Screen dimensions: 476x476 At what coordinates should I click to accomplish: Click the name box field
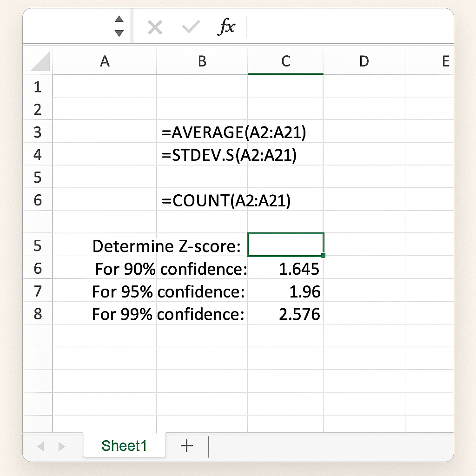pos(70,27)
